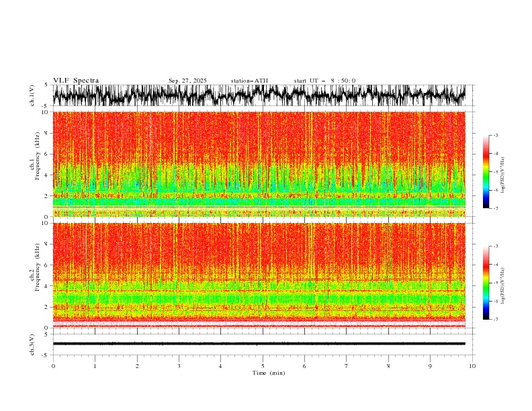532x411 pixels.
Task: Click the upper color scale bar
Action: [x=486, y=172]
